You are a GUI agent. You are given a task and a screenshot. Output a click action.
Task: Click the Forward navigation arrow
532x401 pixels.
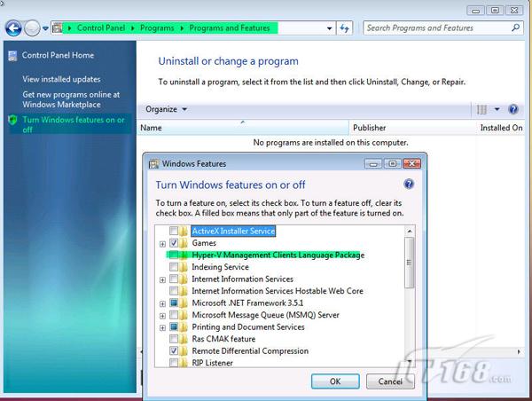[32, 28]
